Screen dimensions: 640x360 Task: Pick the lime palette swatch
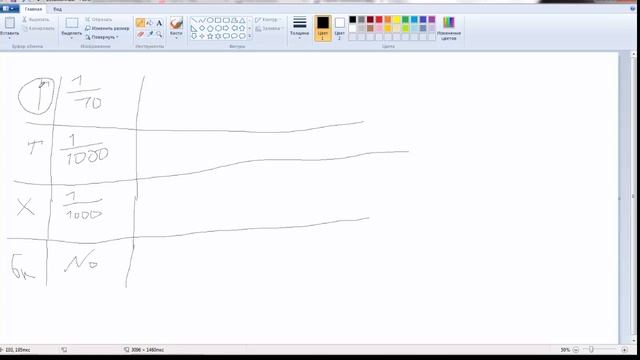click(405, 28)
